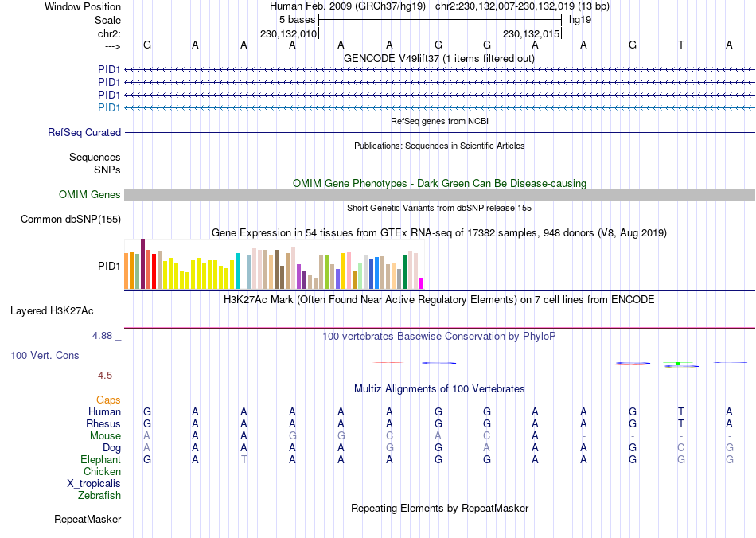Click the "Window Position" label

(83, 6)
